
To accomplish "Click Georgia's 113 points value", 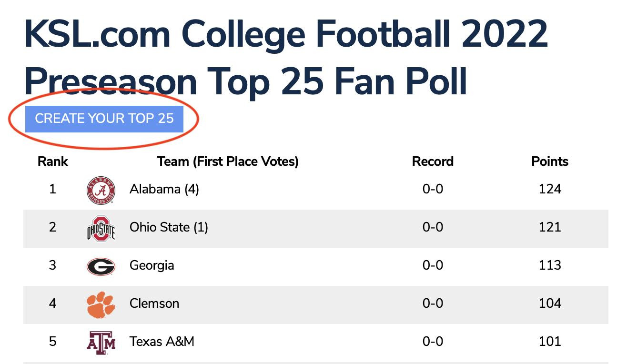I will [550, 265].
